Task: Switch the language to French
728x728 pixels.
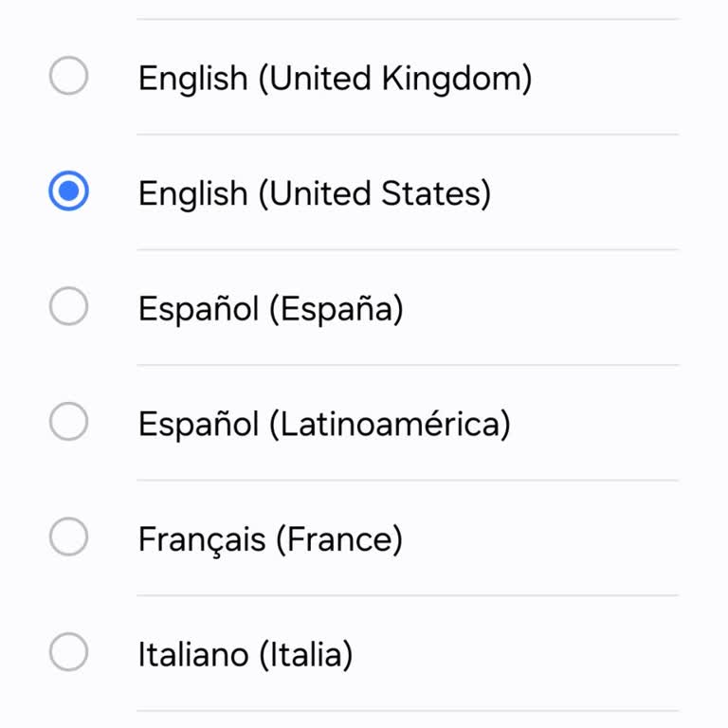Action: pos(68,538)
